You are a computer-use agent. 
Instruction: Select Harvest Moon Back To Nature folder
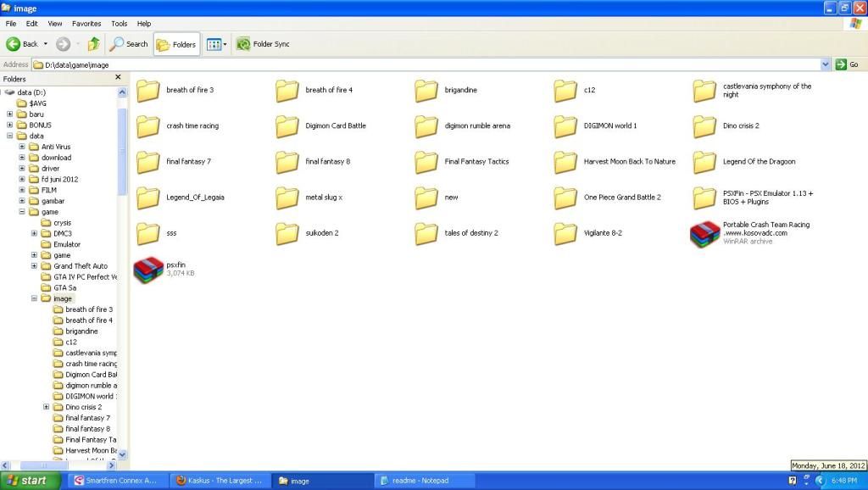615,162
